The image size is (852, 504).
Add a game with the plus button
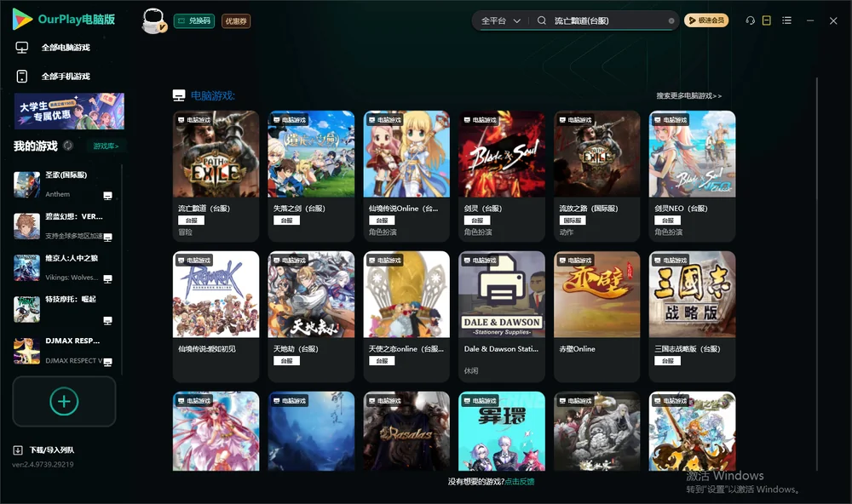coord(64,401)
